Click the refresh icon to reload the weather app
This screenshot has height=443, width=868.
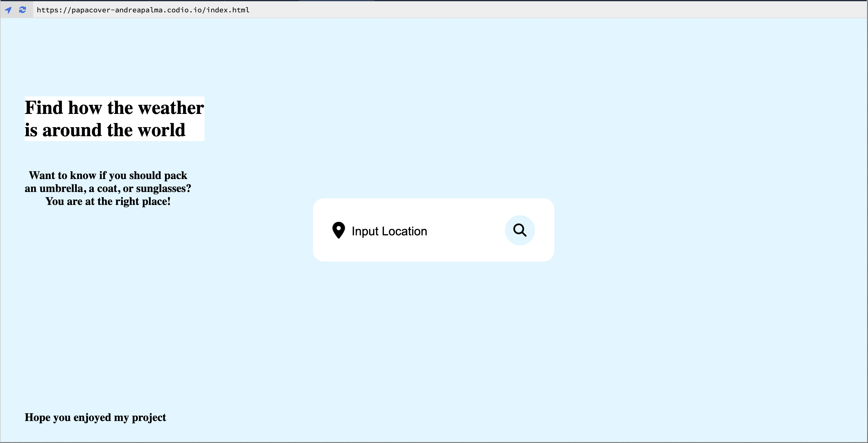click(x=22, y=10)
